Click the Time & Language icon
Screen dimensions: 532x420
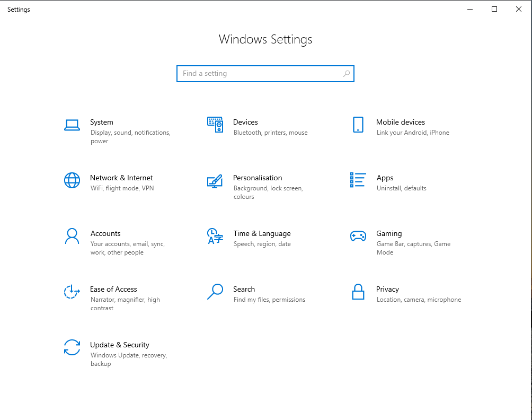coord(215,236)
